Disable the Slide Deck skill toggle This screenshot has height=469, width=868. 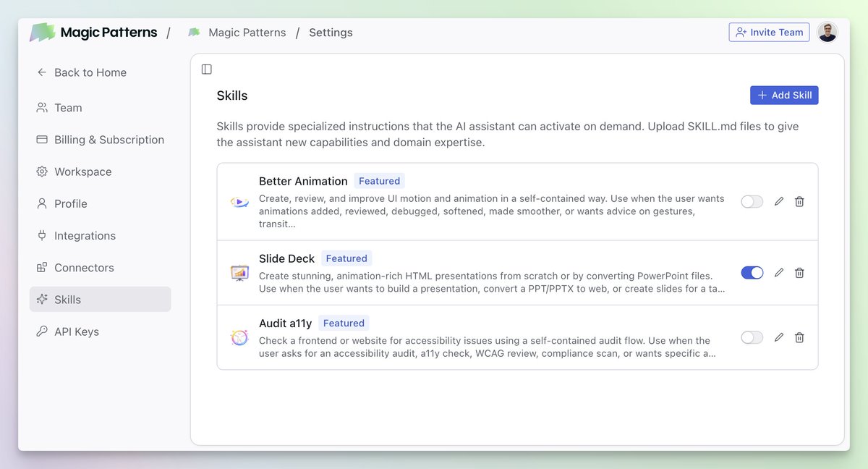752,273
